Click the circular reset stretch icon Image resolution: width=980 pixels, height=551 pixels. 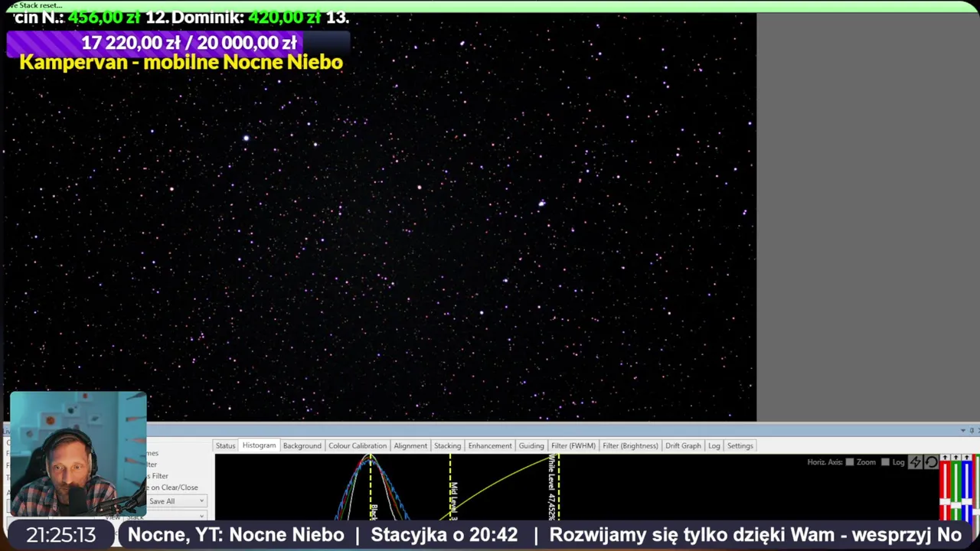[x=931, y=461]
